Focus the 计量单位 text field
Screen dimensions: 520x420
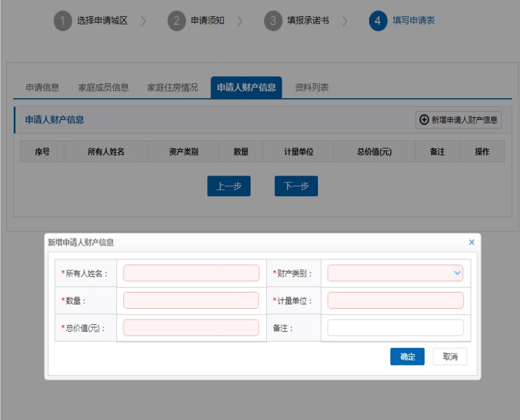(395, 300)
